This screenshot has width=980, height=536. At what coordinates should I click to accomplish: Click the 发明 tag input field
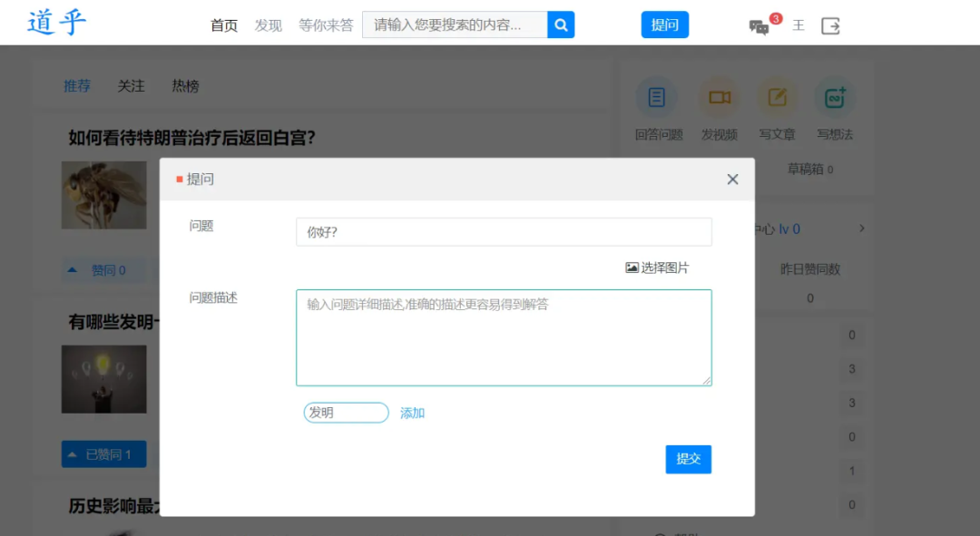[346, 413]
